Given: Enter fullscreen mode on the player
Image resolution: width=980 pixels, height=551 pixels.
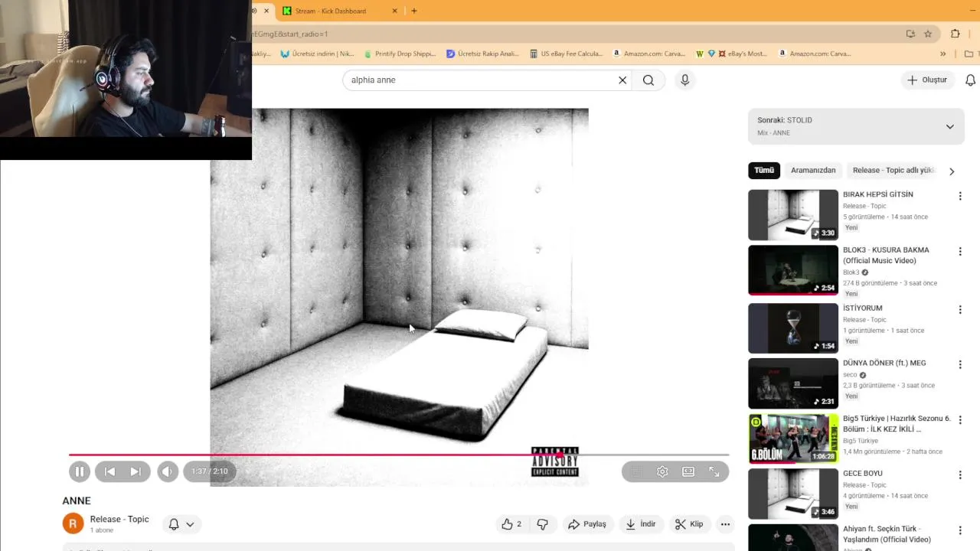Looking at the screenshot, I should pos(714,471).
